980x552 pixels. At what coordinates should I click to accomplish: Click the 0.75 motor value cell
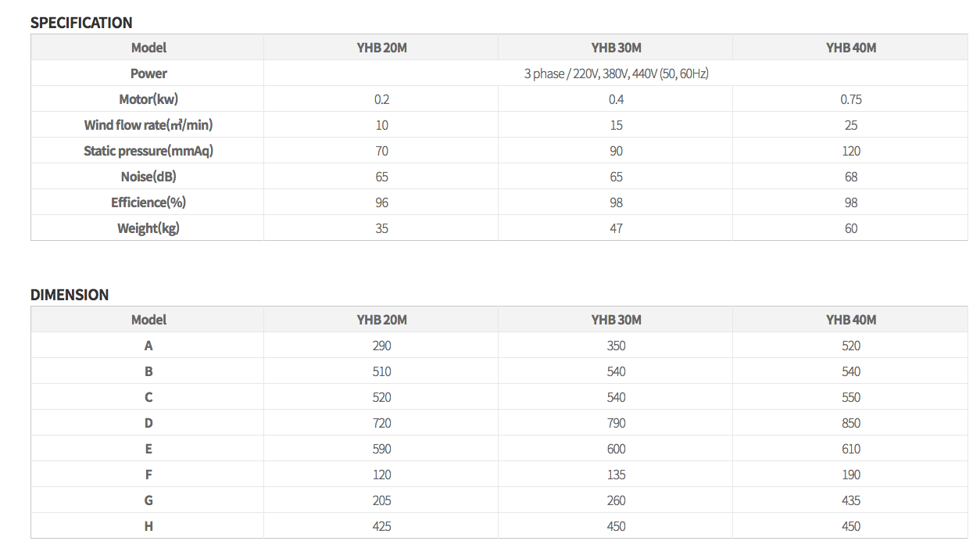point(850,99)
